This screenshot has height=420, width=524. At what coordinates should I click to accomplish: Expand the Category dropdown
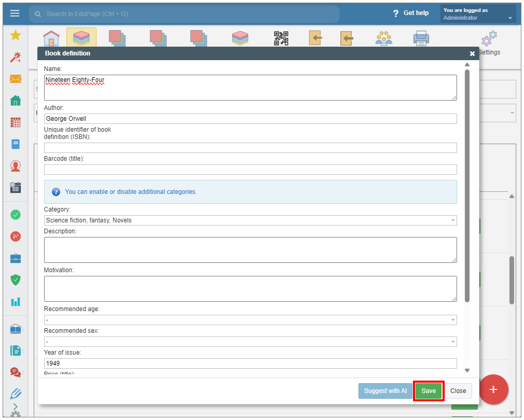click(250, 220)
